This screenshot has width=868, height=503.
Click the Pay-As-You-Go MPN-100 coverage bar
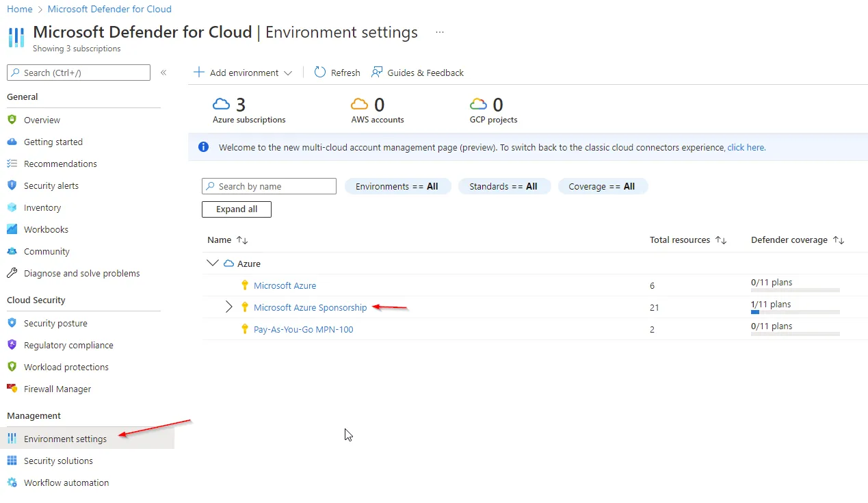(x=795, y=334)
